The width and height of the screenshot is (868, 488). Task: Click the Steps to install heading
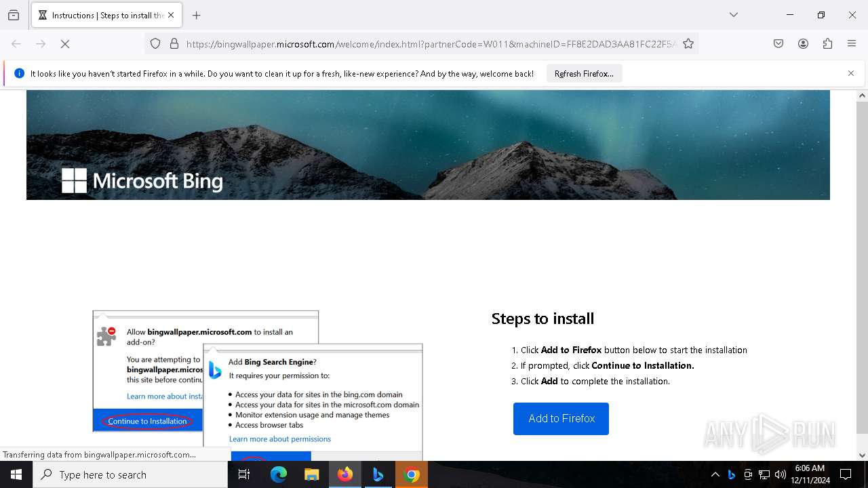(542, 319)
